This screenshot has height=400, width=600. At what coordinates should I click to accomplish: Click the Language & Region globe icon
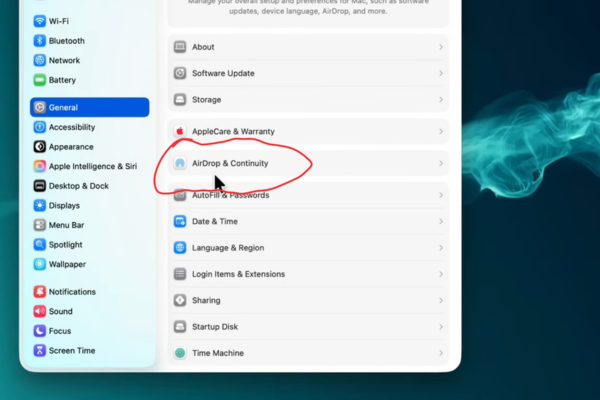(x=180, y=248)
